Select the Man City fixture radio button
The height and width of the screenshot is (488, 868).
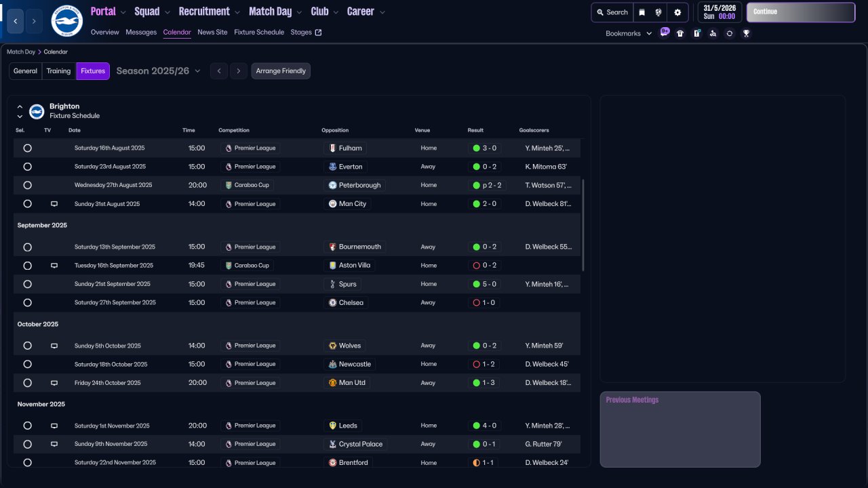coord(27,203)
